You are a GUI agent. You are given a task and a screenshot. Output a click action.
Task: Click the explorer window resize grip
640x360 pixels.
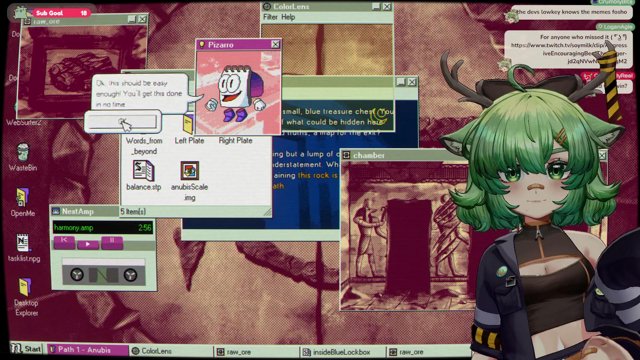click(267, 211)
